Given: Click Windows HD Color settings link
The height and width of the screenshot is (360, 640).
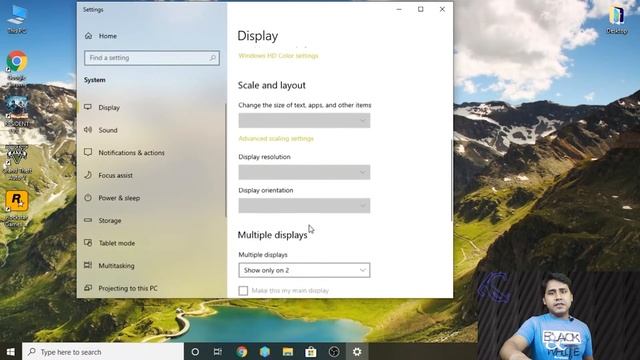Looking at the screenshot, I should (x=278, y=56).
